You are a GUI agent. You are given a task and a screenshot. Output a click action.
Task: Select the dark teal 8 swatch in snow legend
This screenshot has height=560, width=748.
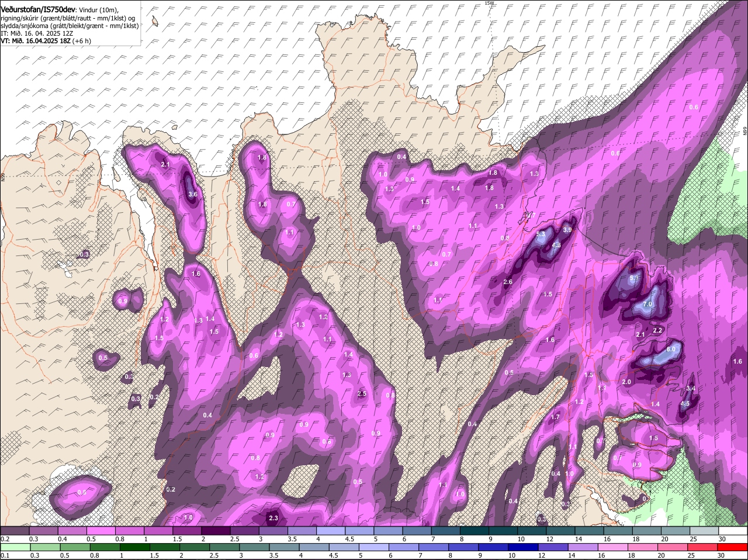474,531
